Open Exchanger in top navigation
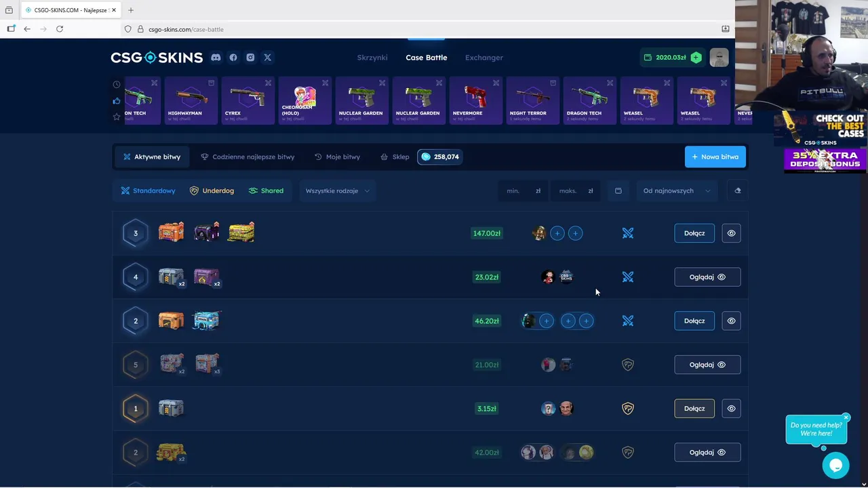Screen dimensions: 868x488 484,58
